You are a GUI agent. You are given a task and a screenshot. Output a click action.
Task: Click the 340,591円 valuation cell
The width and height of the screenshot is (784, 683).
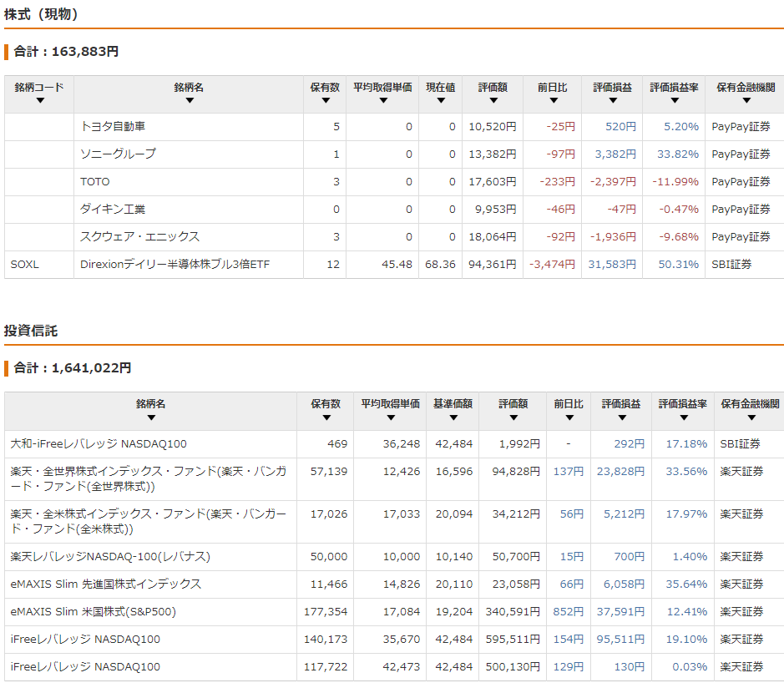[x=513, y=611]
